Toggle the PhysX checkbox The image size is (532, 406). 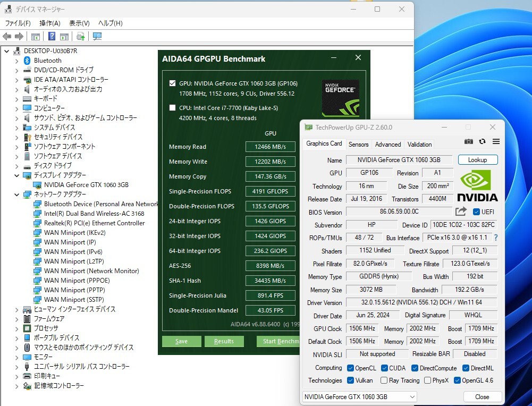coord(427,380)
